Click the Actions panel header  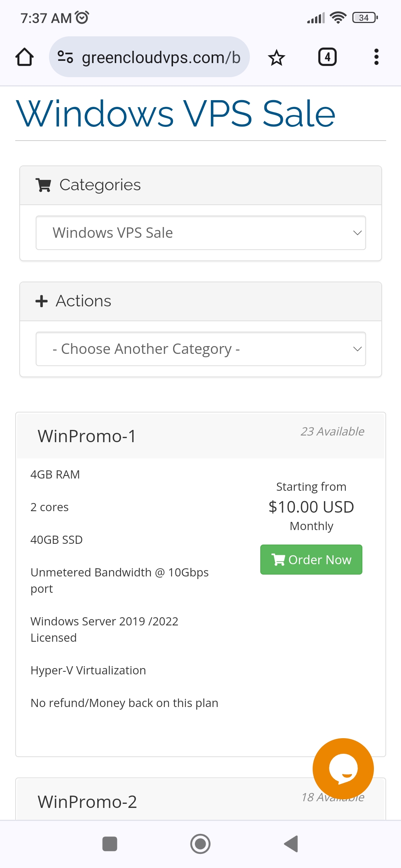pyautogui.click(x=201, y=301)
